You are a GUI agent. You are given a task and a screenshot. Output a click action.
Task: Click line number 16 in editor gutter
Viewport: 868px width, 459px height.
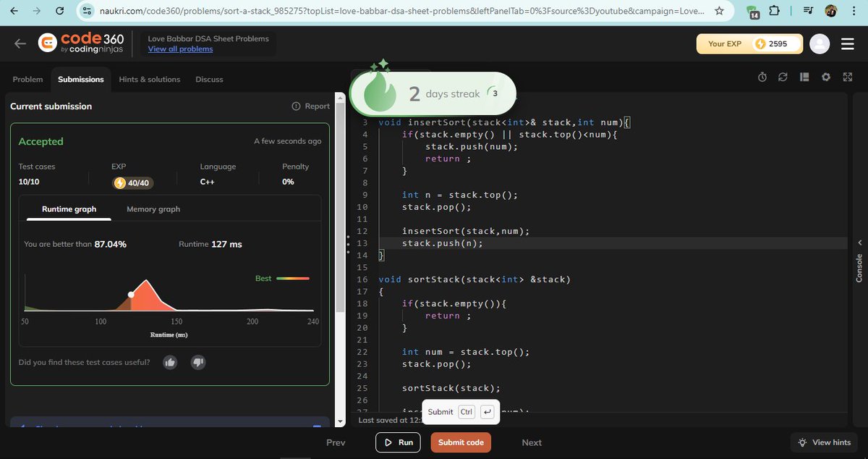[x=362, y=279]
